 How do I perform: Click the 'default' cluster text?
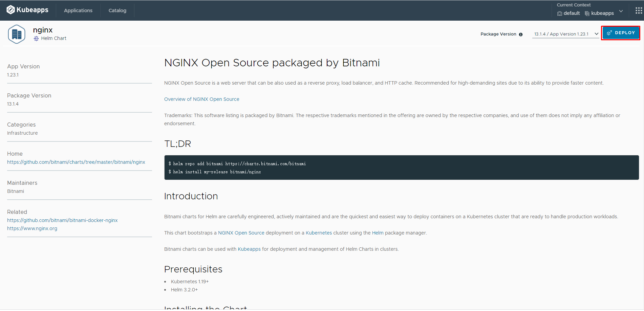click(x=572, y=13)
